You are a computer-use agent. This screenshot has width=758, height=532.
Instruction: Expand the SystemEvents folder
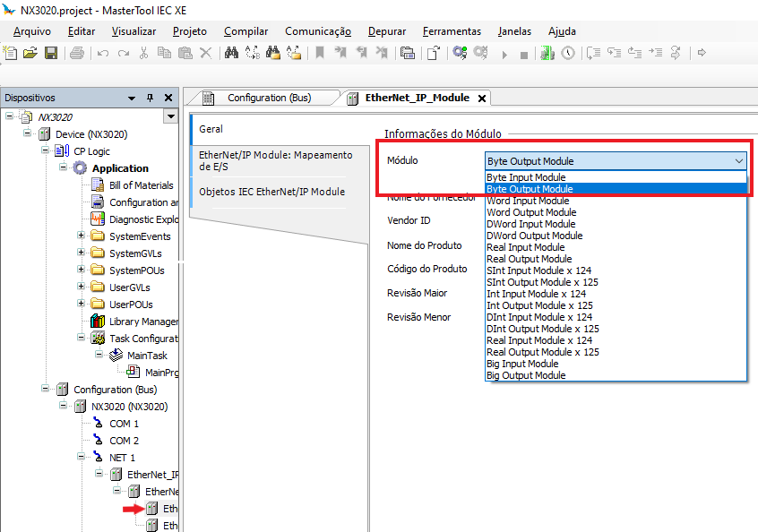click(82, 236)
